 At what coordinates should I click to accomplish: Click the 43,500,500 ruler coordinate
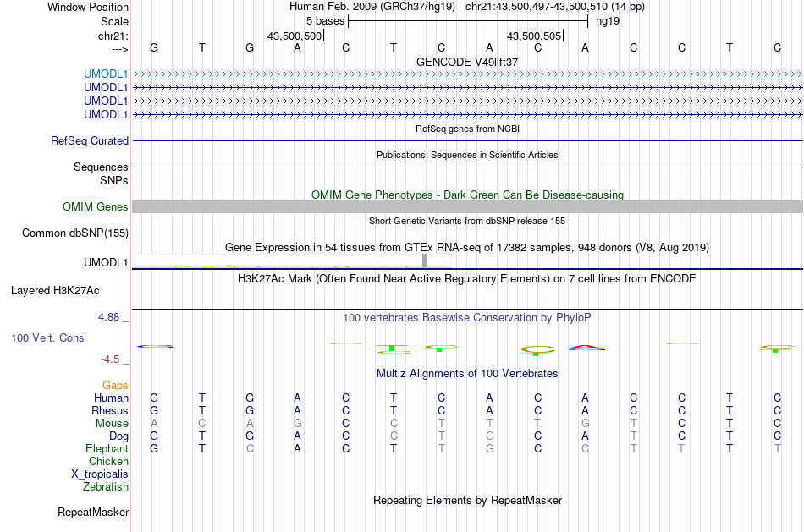[295, 36]
